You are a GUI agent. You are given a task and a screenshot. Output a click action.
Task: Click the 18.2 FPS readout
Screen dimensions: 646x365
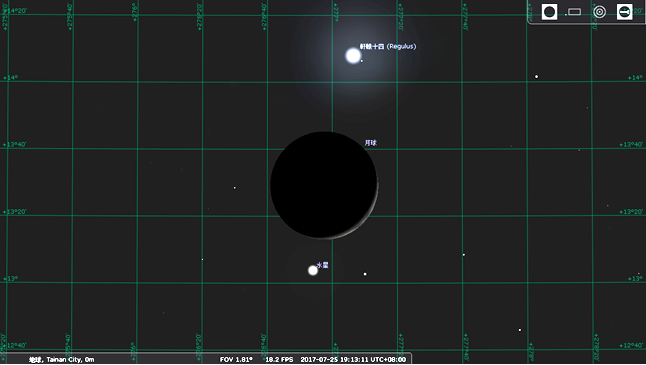pyautogui.click(x=279, y=360)
